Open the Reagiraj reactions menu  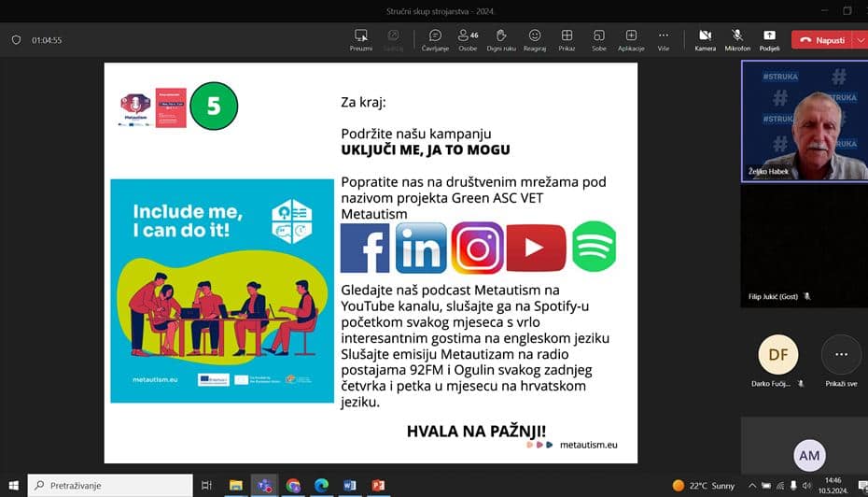(x=535, y=40)
